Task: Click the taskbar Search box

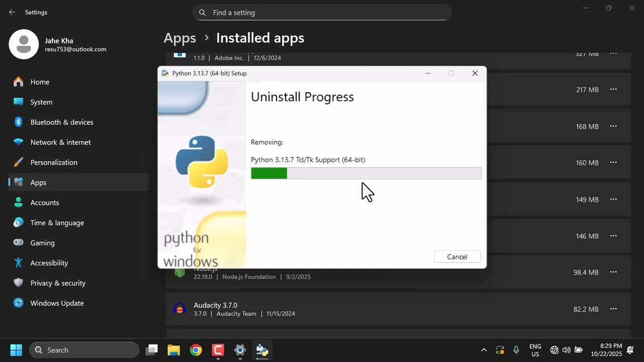Action: pyautogui.click(x=84, y=350)
